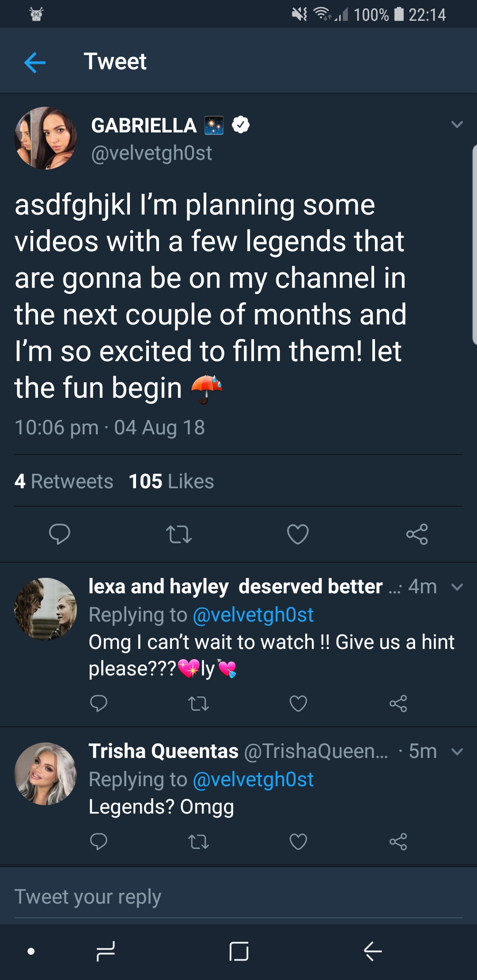Image resolution: width=477 pixels, height=980 pixels.
Task: Open dropdown on lexa and hayley reply
Action: tap(457, 587)
